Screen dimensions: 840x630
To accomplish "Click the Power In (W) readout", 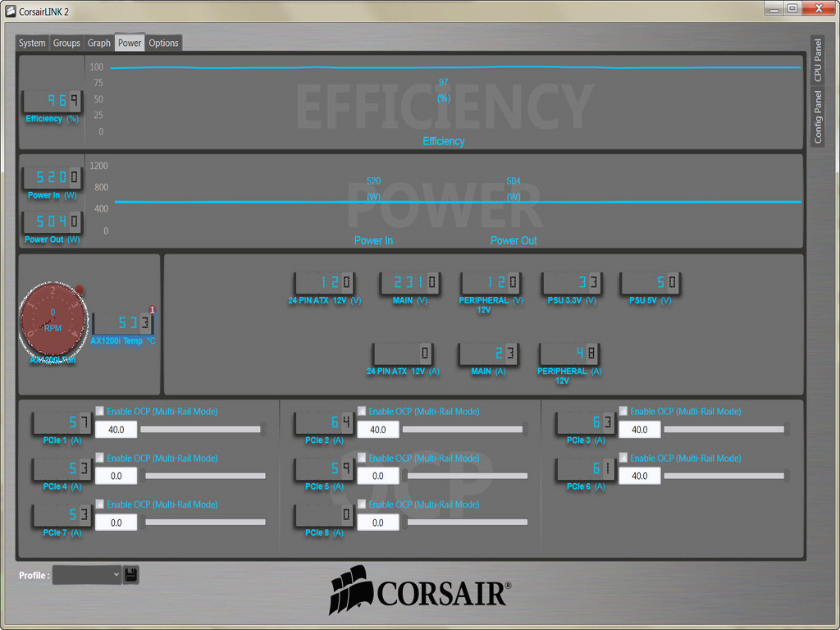I will [52, 177].
